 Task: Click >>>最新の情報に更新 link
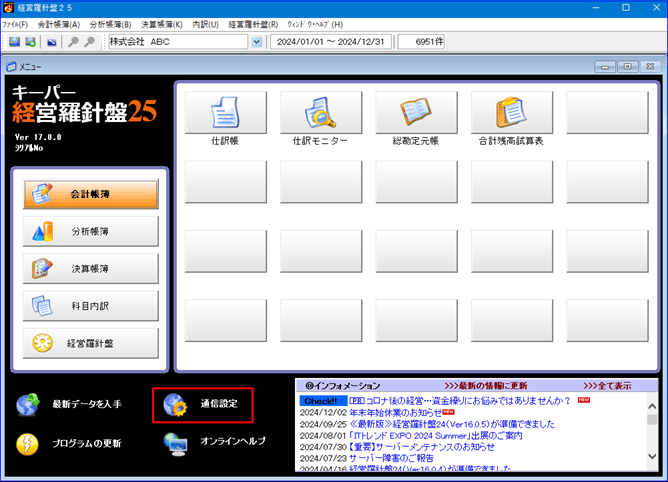486,386
